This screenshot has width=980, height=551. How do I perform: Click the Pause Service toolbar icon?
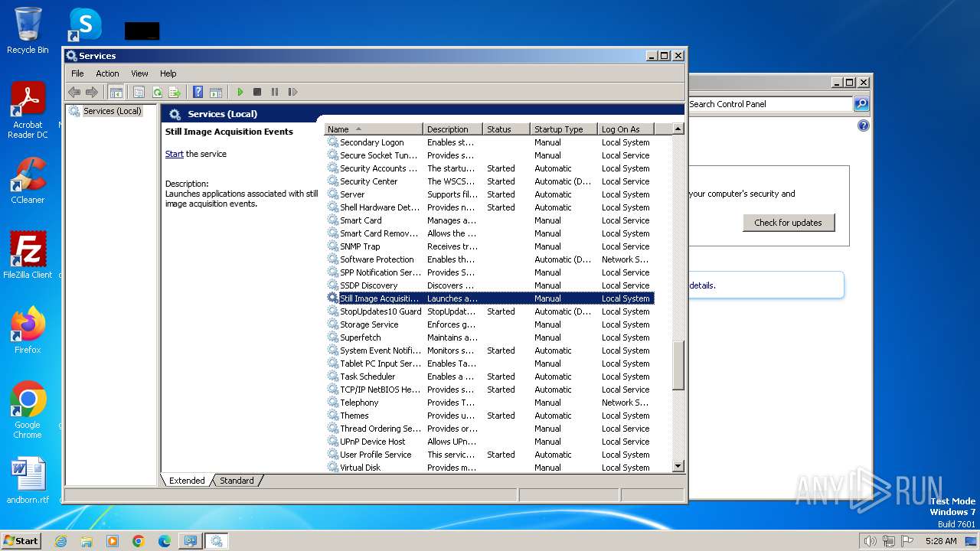(275, 92)
